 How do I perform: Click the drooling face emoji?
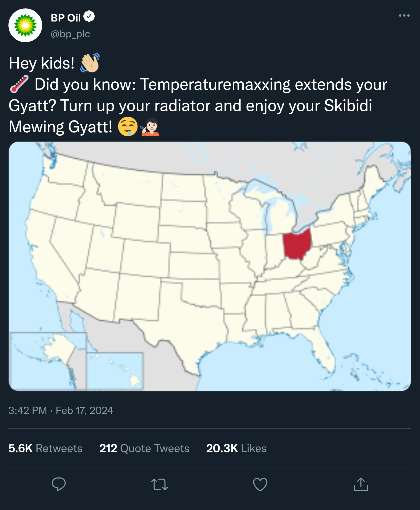[128, 126]
